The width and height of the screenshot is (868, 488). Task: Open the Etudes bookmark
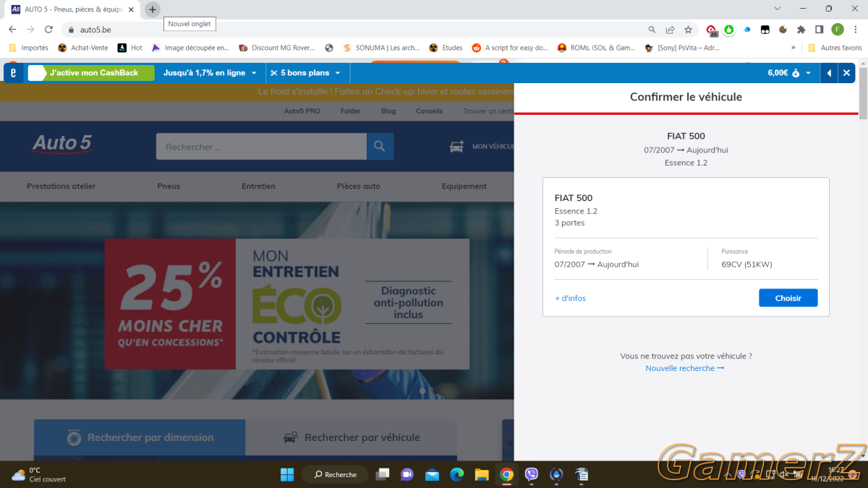(x=446, y=48)
